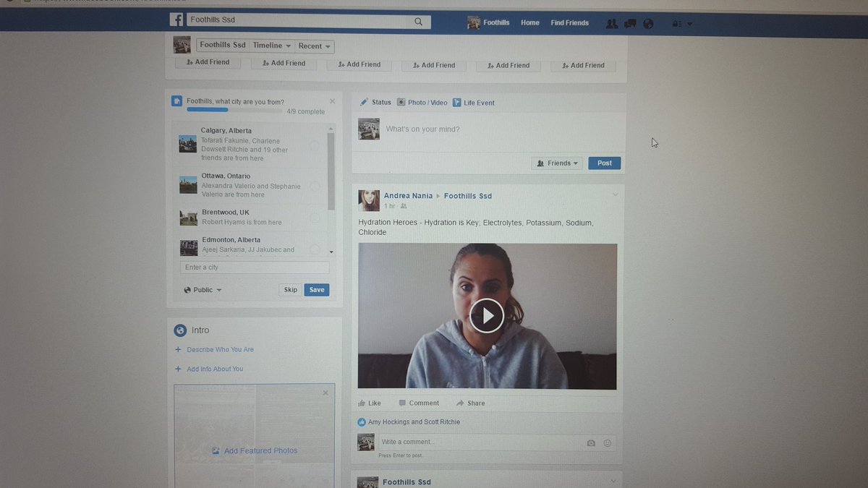Open Find Friends in the top bar
The image size is (868, 488).
570,22
